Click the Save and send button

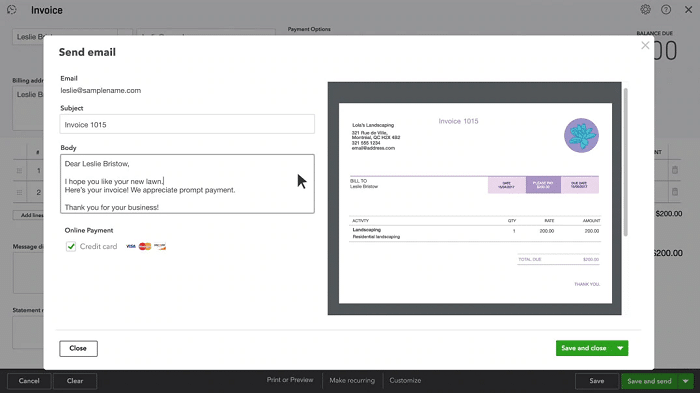point(649,381)
